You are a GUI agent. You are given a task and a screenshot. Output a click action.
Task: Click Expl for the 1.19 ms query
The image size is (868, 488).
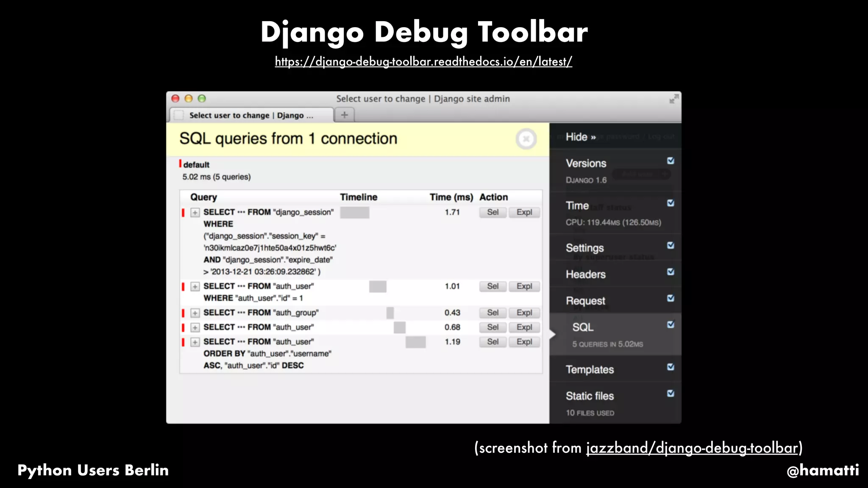click(524, 342)
